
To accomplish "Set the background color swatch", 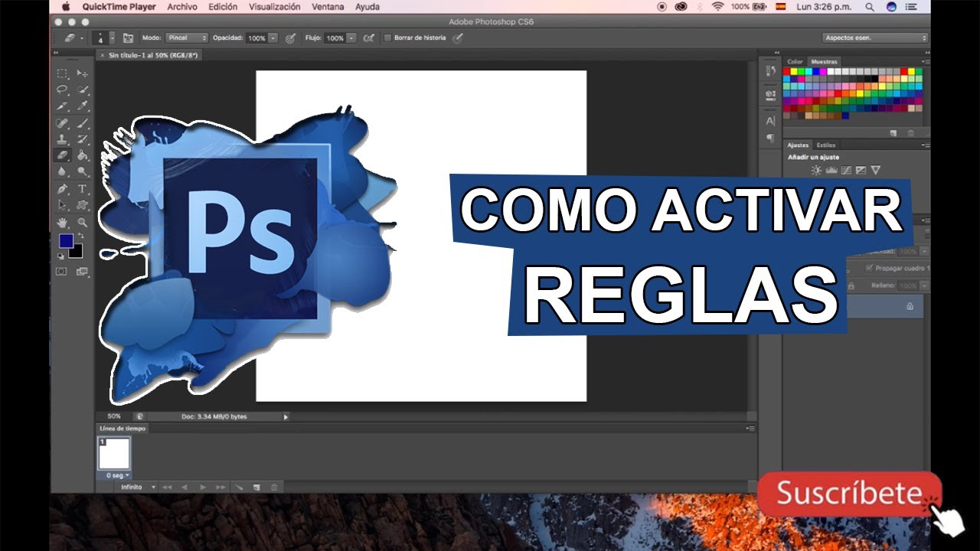I will tap(76, 251).
